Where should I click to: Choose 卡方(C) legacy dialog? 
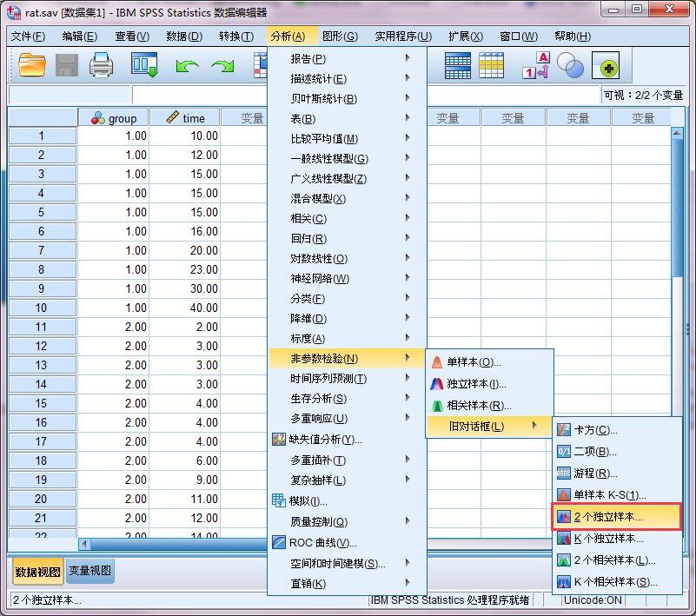tap(617, 429)
